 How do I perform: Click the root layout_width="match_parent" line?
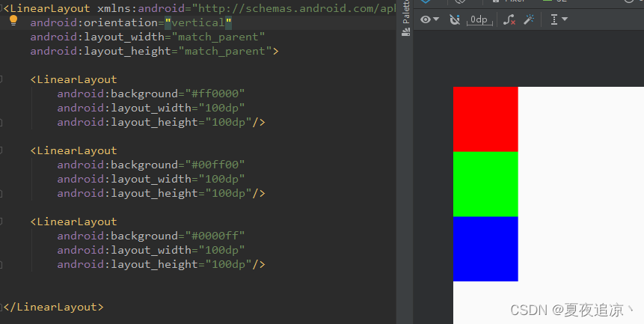[x=147, y=37]
